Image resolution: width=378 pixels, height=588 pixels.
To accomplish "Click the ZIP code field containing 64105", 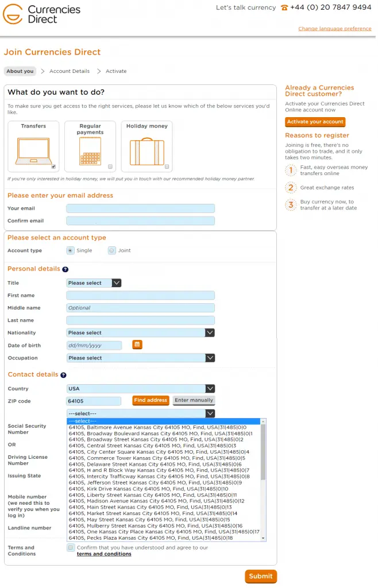I will tap(94, 401).
